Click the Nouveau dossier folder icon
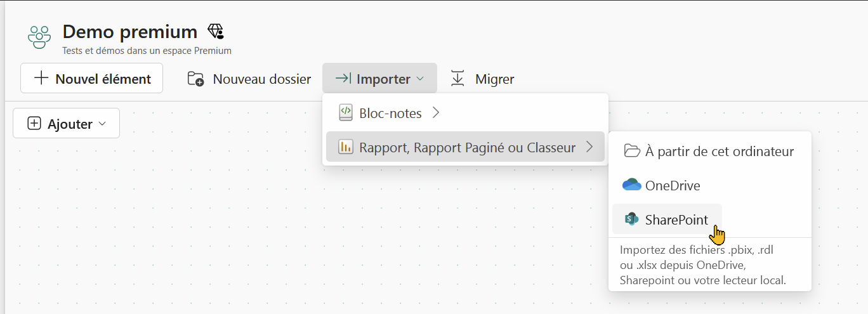This screenshot has width=868, height=314. pos(196,79)
